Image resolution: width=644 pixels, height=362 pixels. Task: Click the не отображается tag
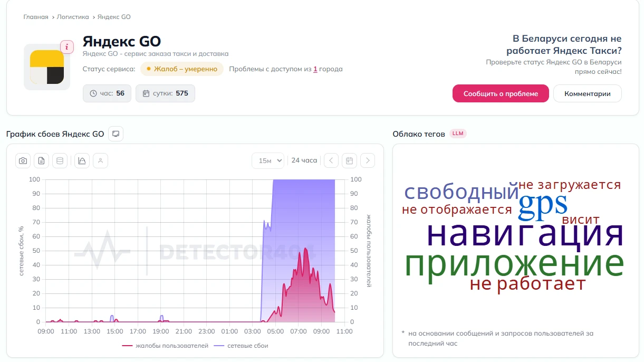[x=457, y=209]
